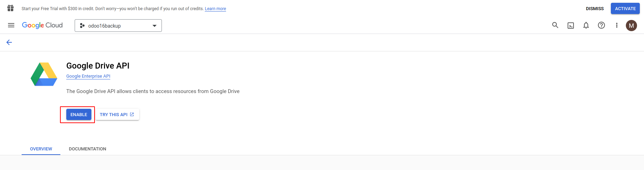This screenshot has width=644, height=170.
Task: Switch to the Documentation tab
Action: (x=88, y=149)
